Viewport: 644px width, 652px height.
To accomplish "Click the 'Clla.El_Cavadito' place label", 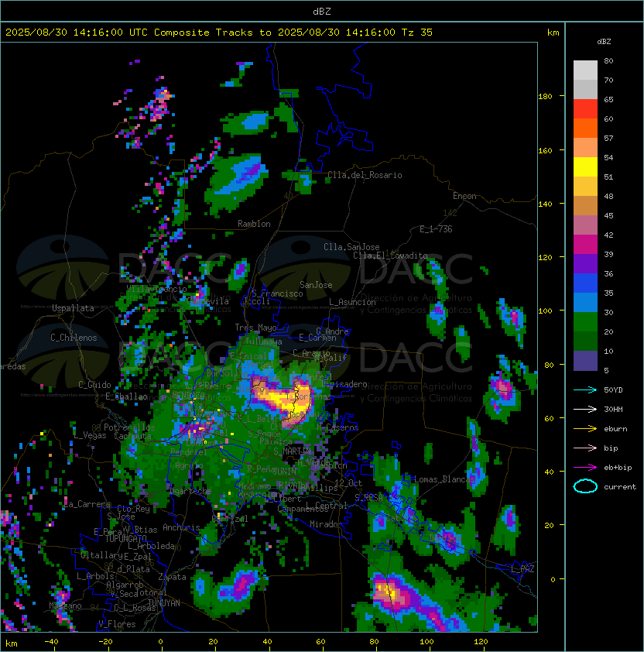I will (x=390, y=256).
